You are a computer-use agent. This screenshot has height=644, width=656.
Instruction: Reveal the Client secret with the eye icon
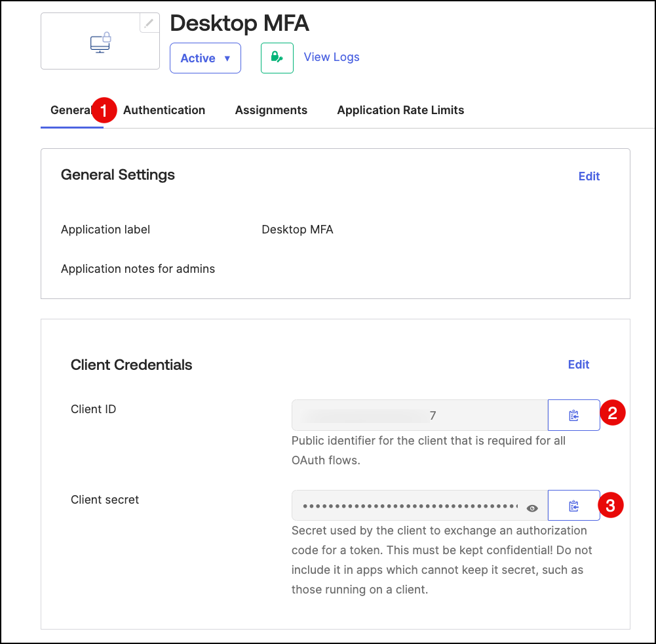(532, 508)
